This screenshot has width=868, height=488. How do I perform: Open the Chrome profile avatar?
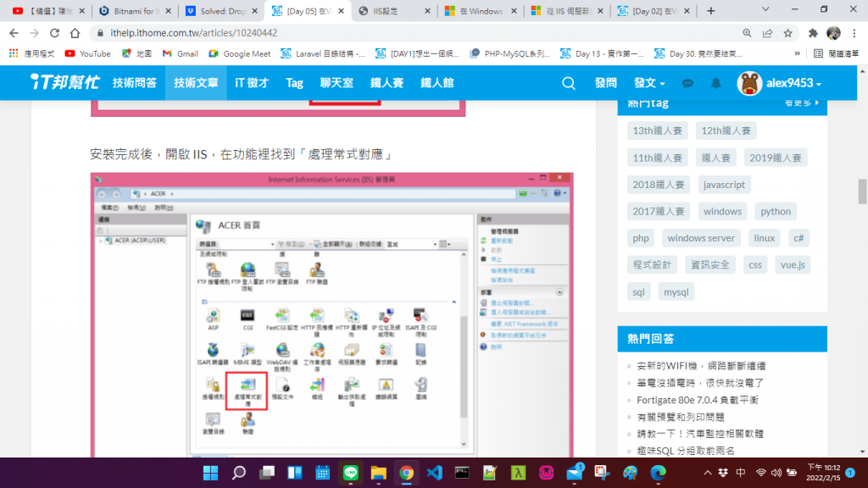point(833,33)
